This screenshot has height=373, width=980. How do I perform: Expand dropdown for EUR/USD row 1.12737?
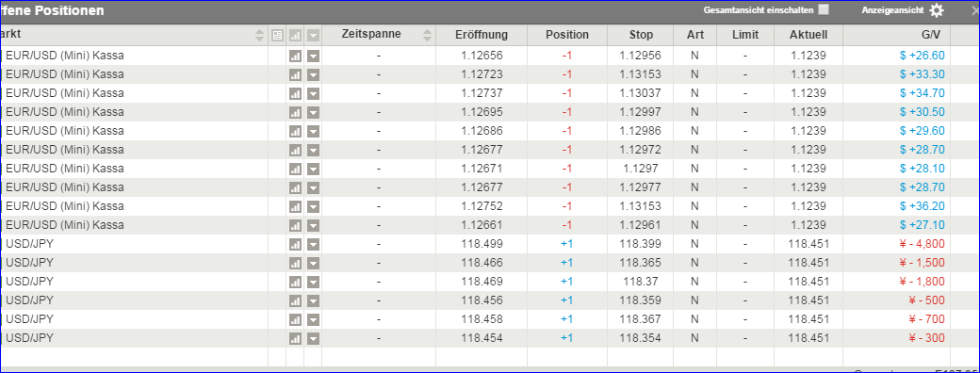pyautogui.click(x=313, y=93)
